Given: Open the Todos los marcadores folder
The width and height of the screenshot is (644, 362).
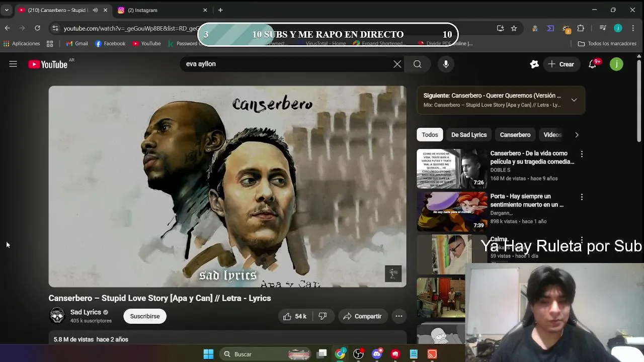Looking at the screenshot, I should coord(607,44).
